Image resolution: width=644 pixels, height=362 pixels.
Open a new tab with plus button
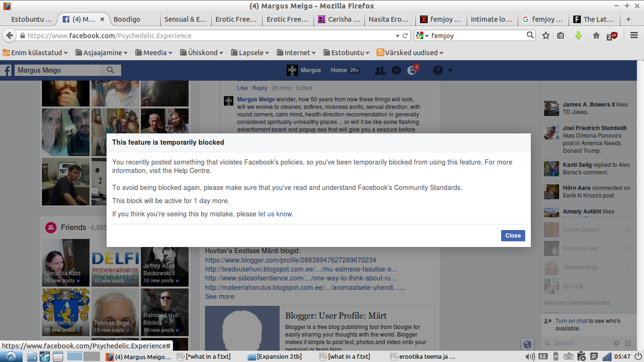coord(628,19)
